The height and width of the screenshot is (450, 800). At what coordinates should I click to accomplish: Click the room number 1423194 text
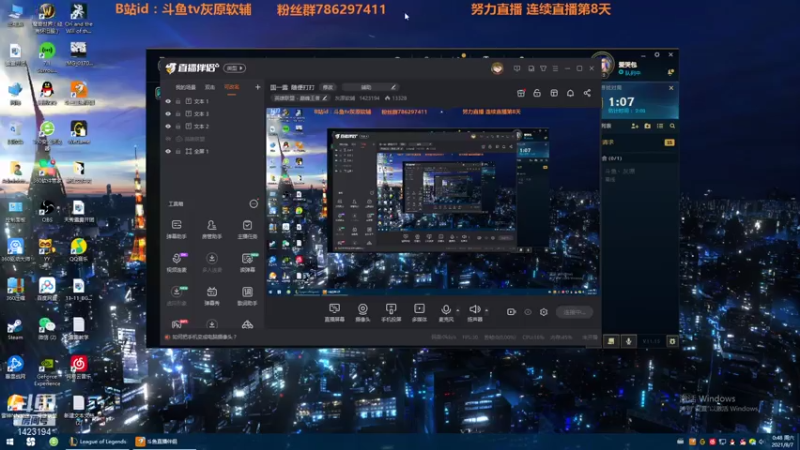coord(369,98)
